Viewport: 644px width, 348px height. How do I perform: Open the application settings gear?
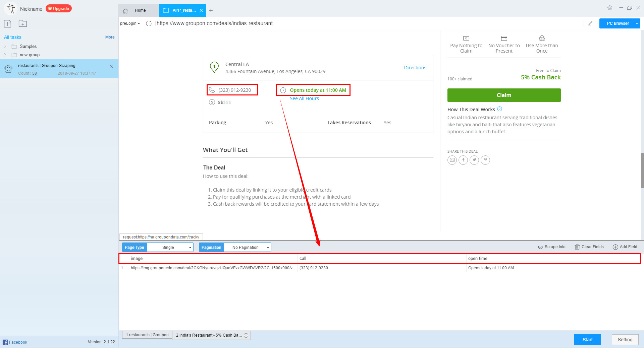point(610,7)
